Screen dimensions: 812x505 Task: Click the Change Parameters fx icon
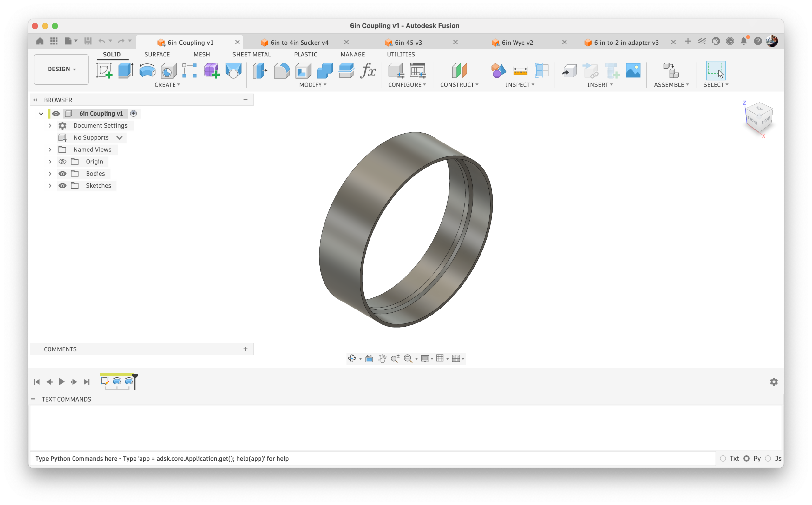(x=368, y=70)
